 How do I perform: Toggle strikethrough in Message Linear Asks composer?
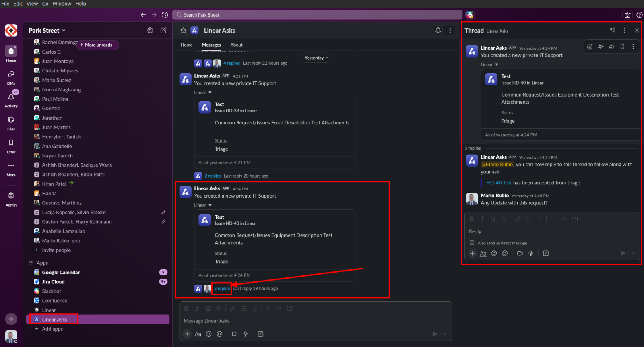[x=219, y=308]
